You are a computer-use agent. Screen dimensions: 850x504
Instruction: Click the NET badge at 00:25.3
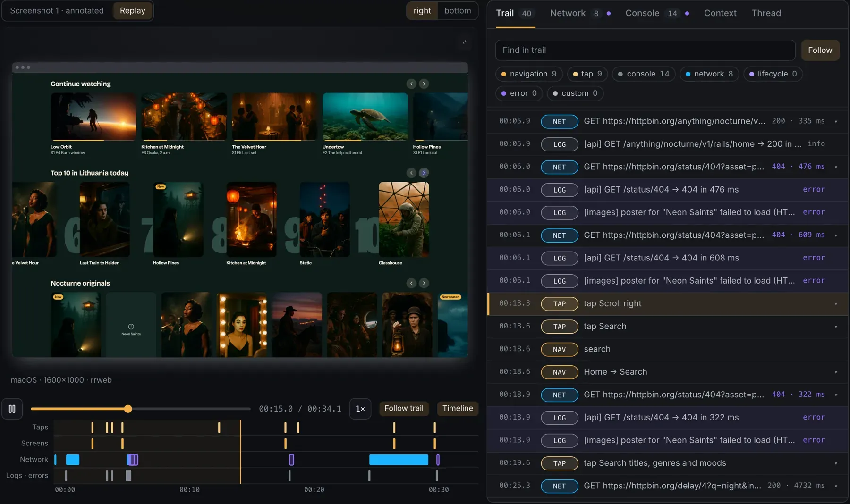click(x=559, y=486)
